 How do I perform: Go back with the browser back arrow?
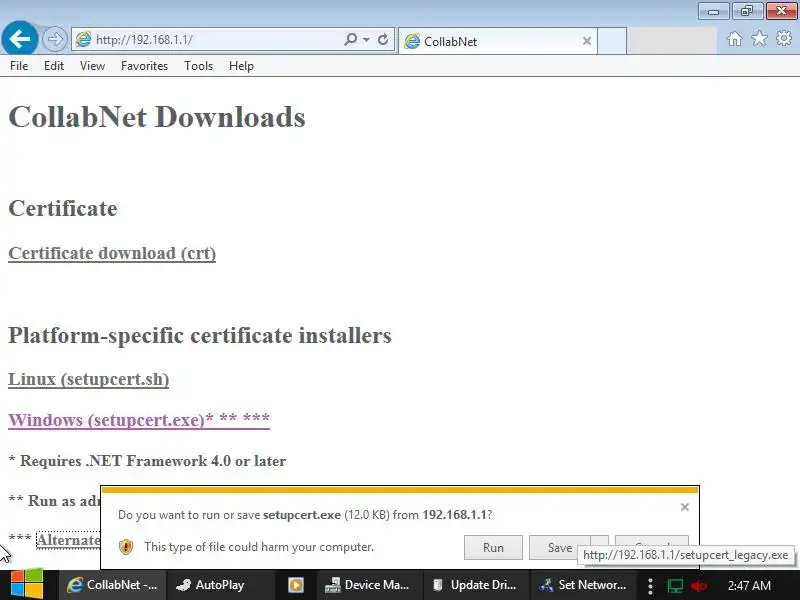tap(19, 38)
